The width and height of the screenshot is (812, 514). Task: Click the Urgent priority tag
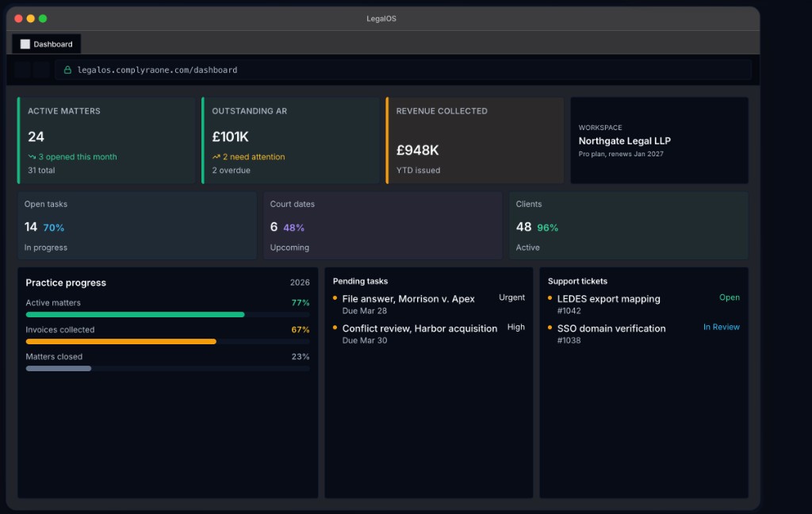pyautogui.click(x=511, y=297)
